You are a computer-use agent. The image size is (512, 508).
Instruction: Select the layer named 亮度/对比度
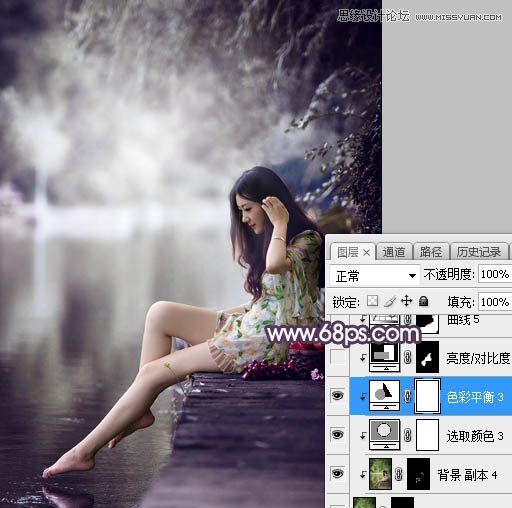click(x=478, y=358)
